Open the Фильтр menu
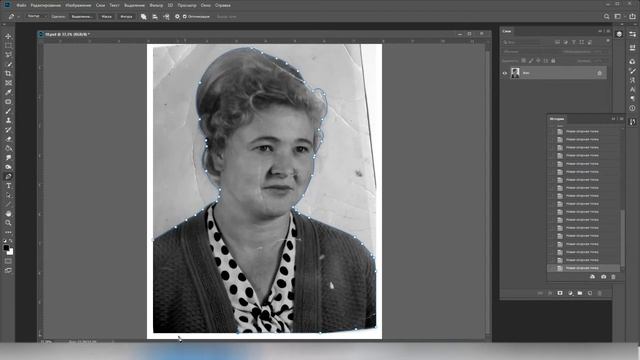This screenshot has width=640, height=360. (x=156, y=5)
